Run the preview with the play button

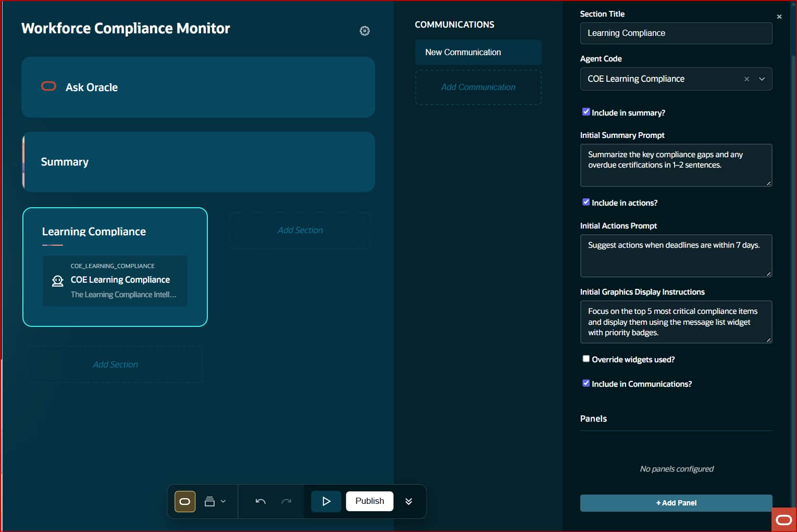tap(326, 501)
